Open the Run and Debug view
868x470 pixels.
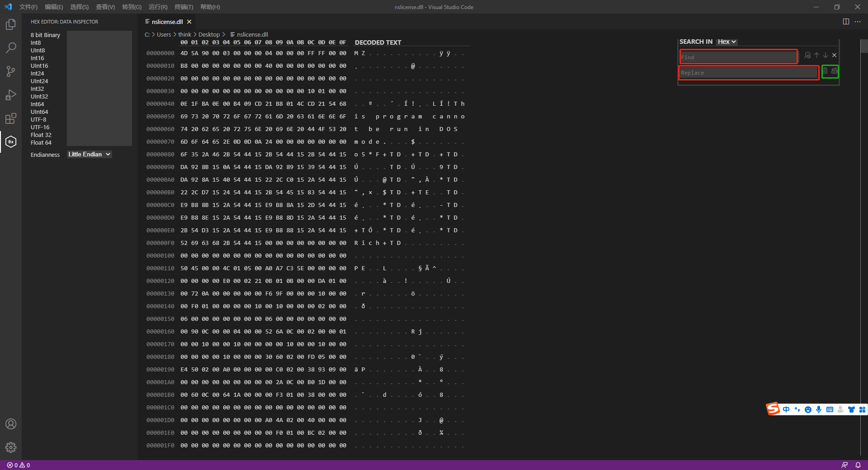pyautogui.click(x=11, y=94)
